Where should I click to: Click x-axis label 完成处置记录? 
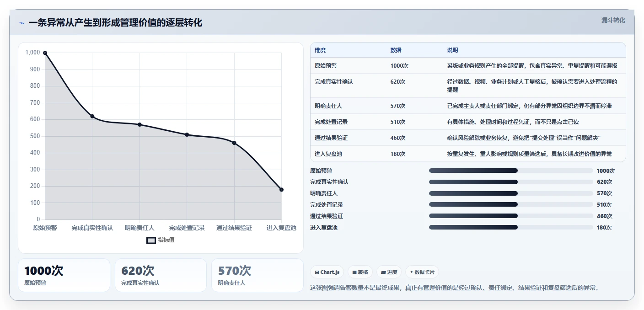tap(187, 228)
